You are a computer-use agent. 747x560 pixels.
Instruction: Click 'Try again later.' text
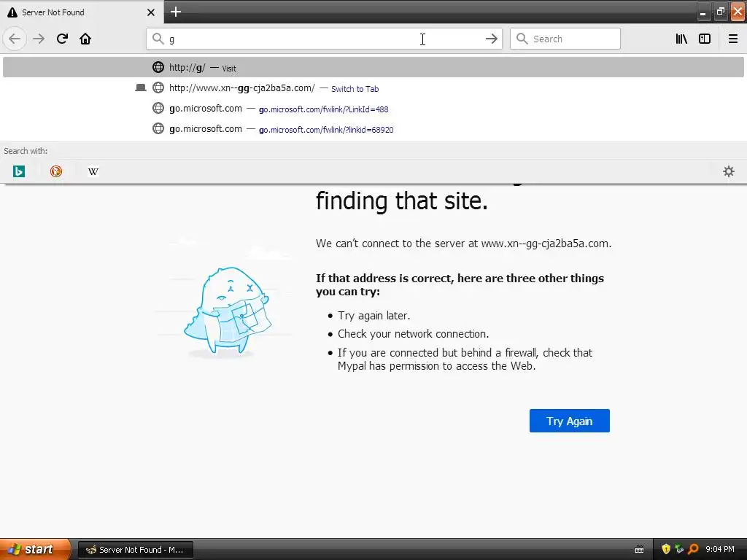tap(374, 316)
